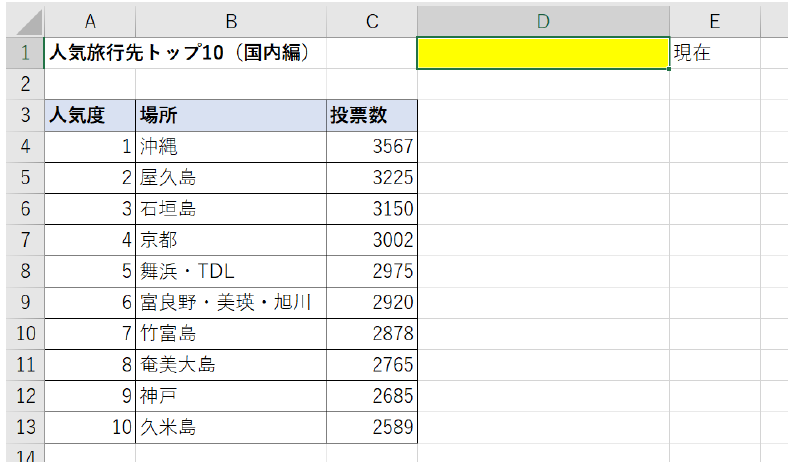Click the cell with value 2765
Image resolution: width=788 pixels, height=466 pixels.
pos(371,365)
